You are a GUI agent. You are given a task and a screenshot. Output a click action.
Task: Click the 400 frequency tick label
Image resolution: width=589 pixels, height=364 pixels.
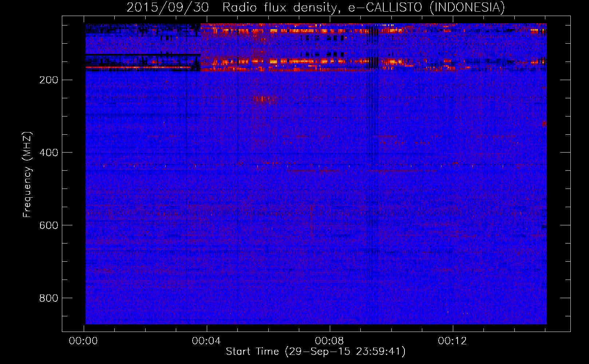point(49,153)
